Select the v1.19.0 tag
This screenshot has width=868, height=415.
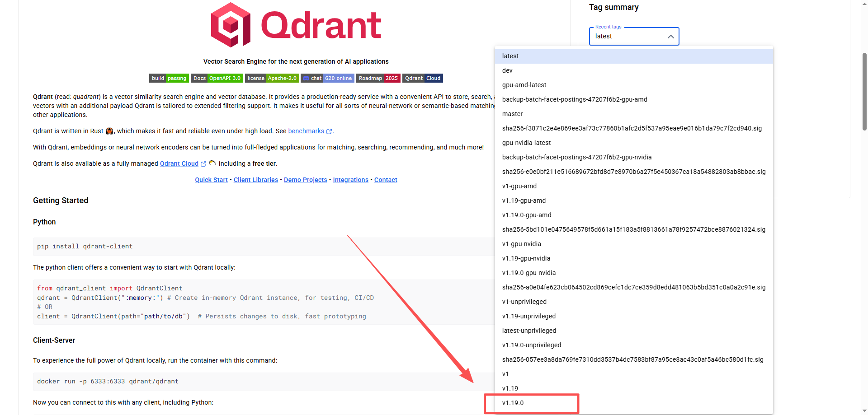pos(634,403)
